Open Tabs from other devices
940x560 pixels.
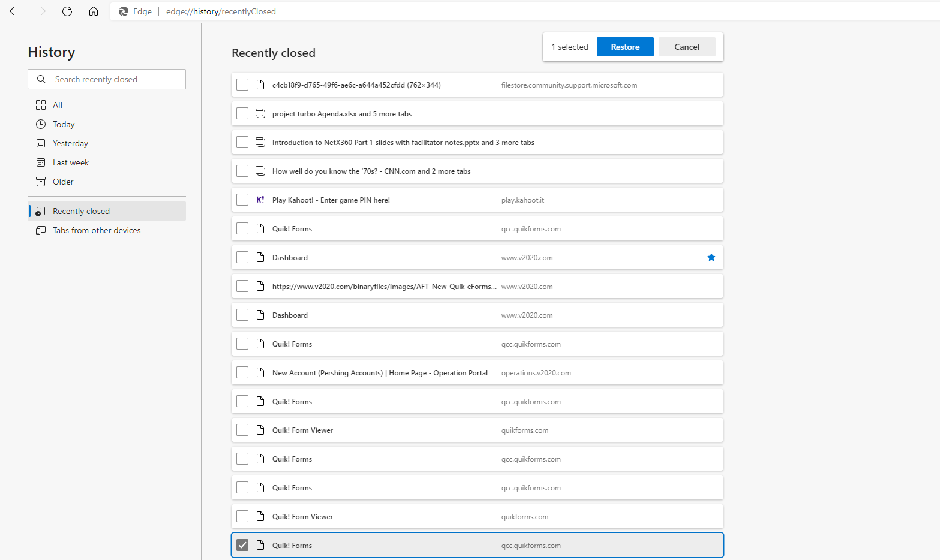point(97,230)
